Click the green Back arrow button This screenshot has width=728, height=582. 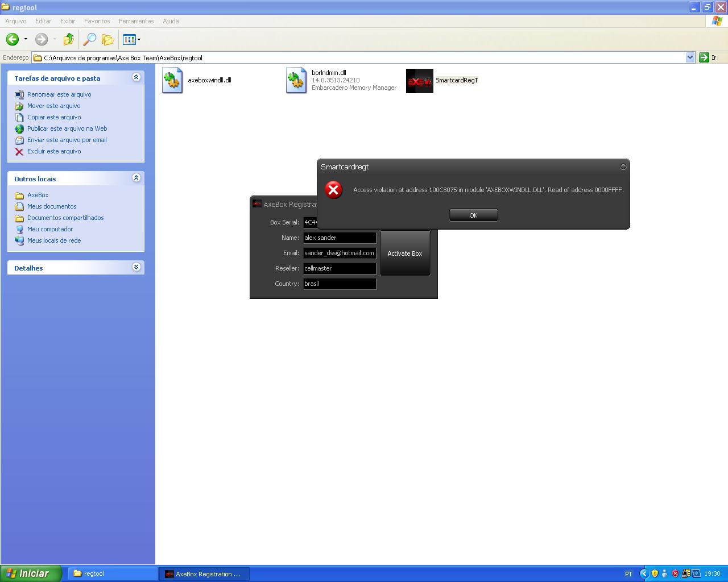pyautogui.click(x=13, y=39)
